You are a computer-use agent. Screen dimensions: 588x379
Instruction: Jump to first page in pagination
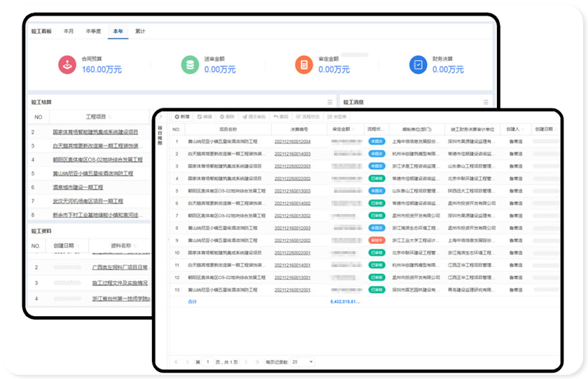(176, 362)
